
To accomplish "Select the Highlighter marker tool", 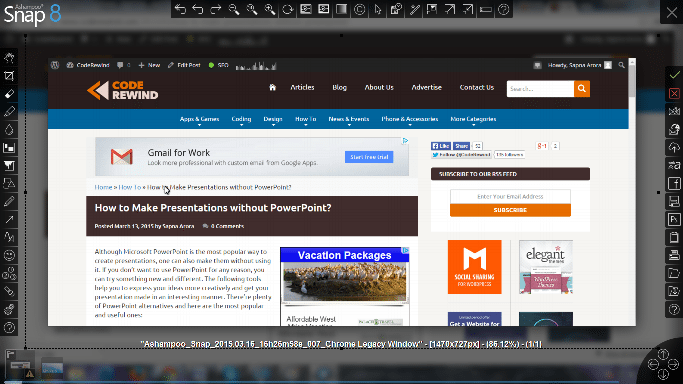I will [x=9, y=111].
